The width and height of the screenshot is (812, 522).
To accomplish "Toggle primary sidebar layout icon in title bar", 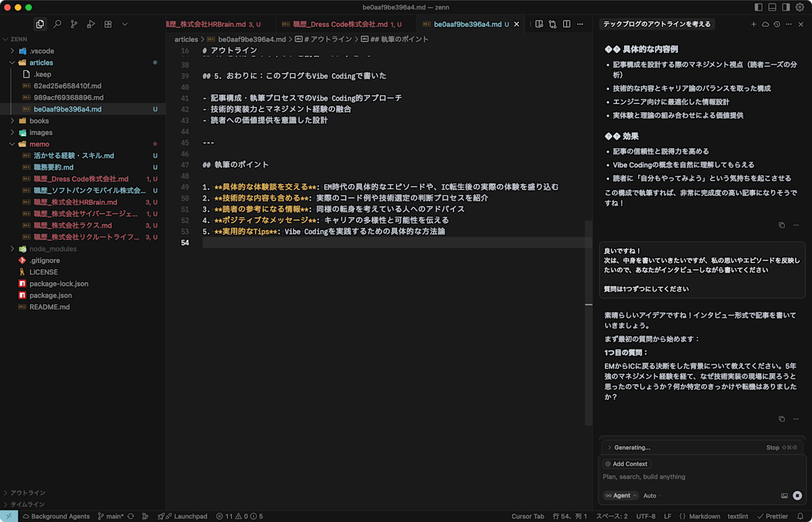I will point(758,7).
